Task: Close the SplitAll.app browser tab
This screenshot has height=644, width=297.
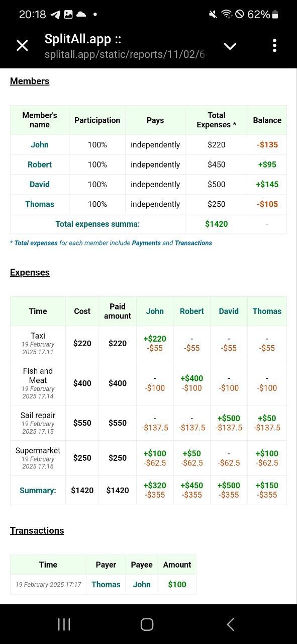Action: 22,46
